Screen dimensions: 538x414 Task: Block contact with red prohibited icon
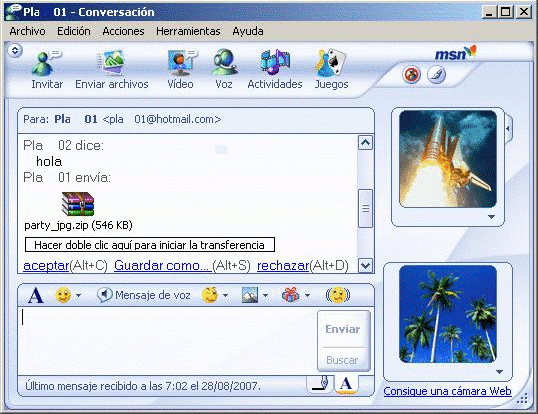411,74
